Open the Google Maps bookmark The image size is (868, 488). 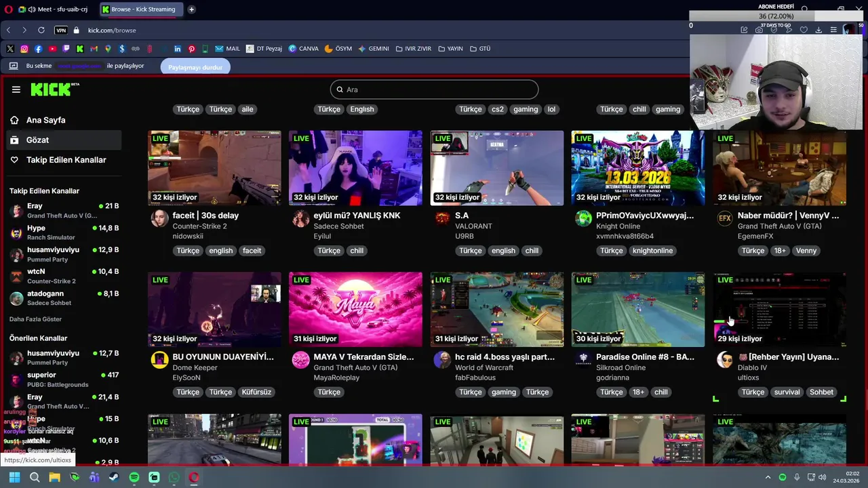click(108, 49)
